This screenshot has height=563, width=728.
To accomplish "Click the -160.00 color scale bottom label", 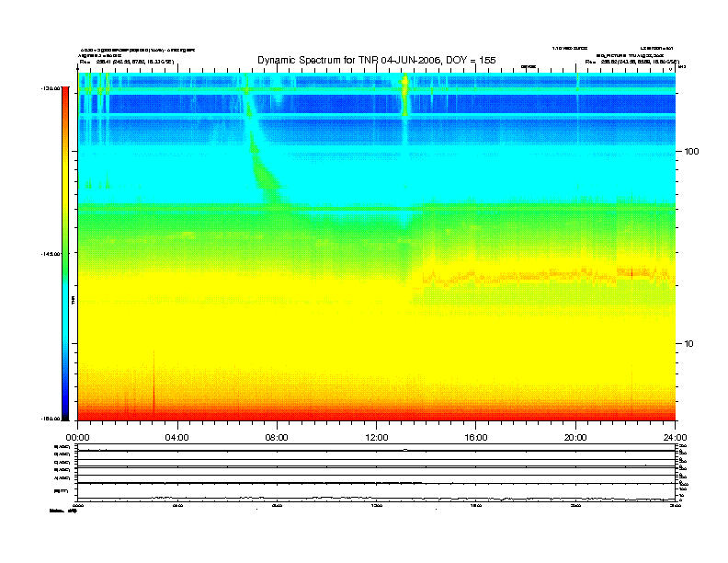I will click(51, 419).
